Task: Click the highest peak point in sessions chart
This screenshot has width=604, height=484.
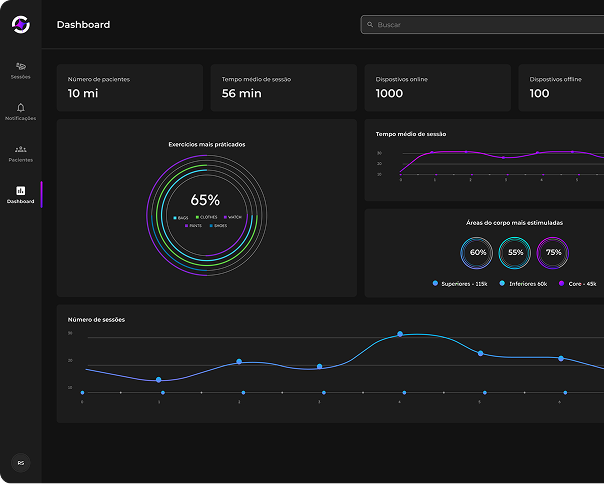Action: click(400, 334)
